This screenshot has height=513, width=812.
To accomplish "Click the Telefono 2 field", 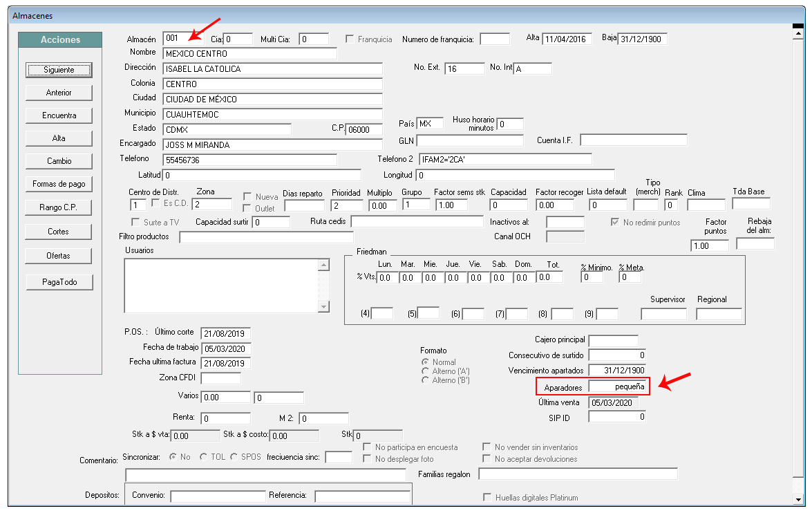I will tap(505, 160).
